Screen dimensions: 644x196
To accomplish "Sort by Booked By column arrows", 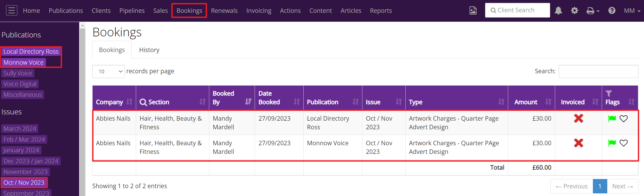I will click(x=248, y=102).
